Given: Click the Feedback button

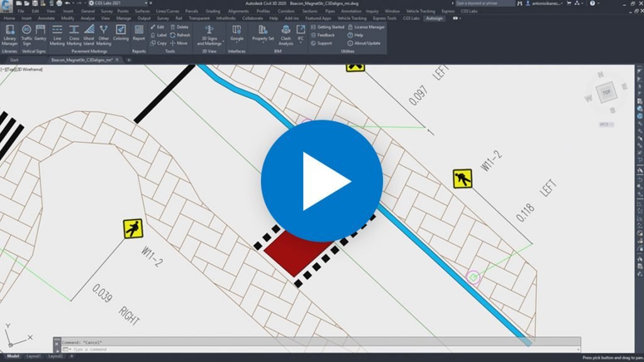Looking at the screenshot, I should tap(323, 35).
